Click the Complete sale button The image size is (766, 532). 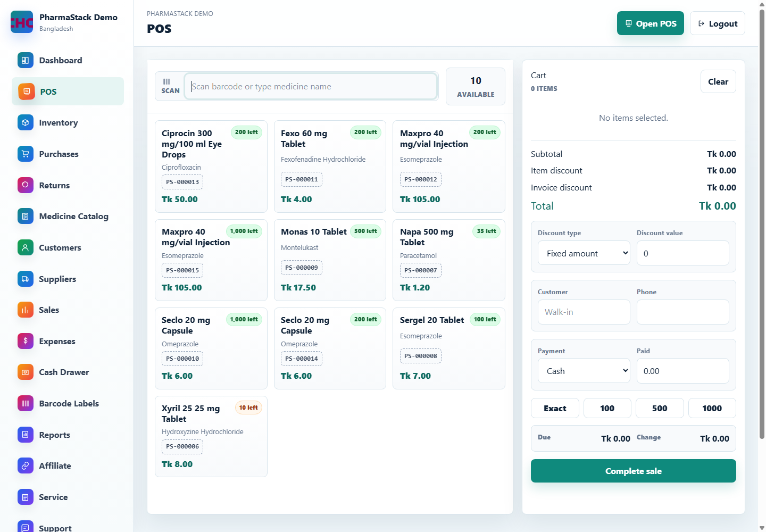(633, 471)
